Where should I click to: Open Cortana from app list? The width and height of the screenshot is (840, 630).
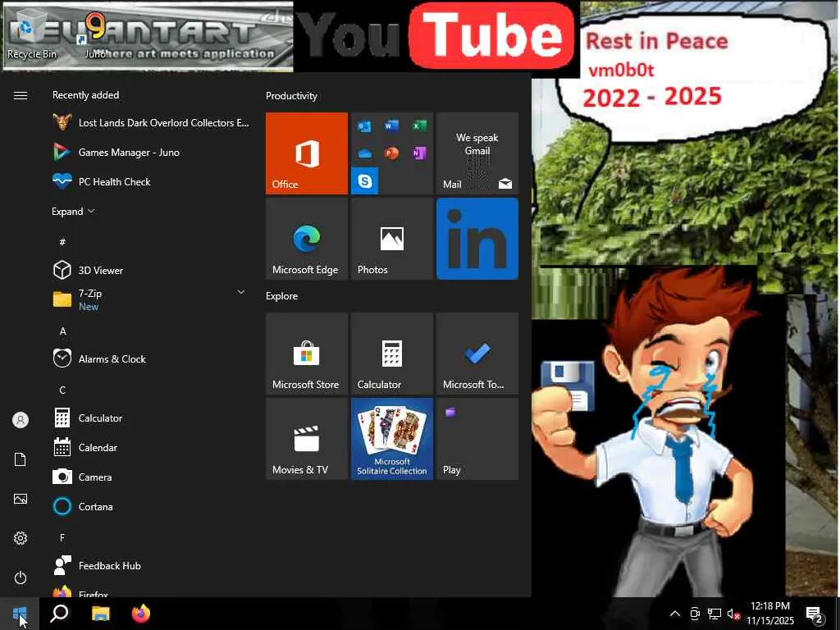(151, 506)
